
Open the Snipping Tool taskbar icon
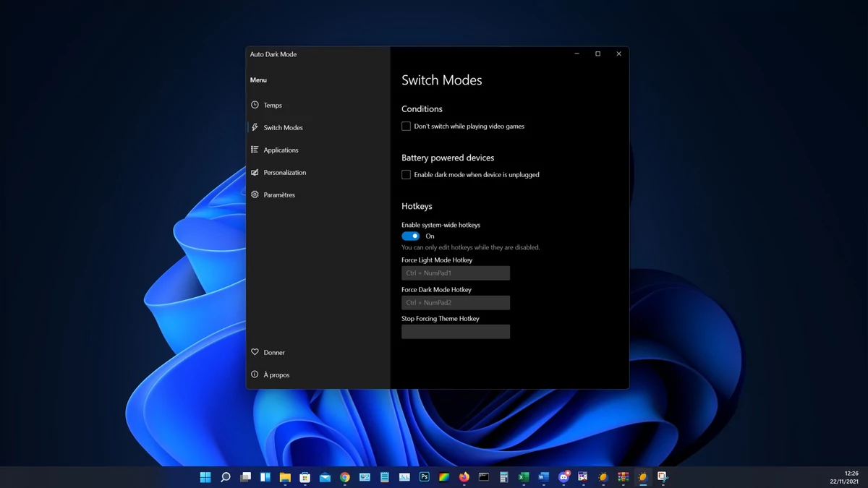[x=663, y=477]
